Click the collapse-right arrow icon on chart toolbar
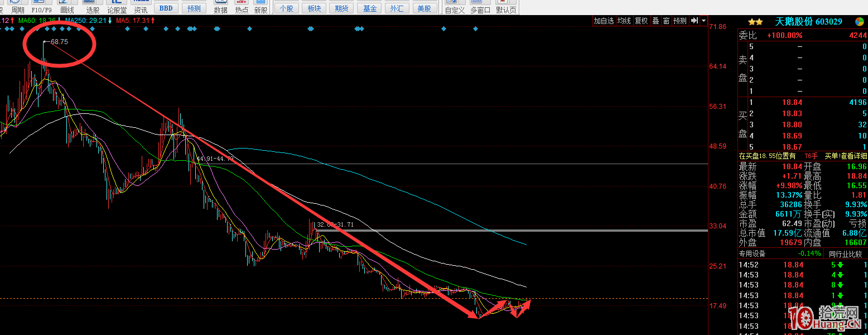The image size is (868, 335). click(x=695, y=21)
